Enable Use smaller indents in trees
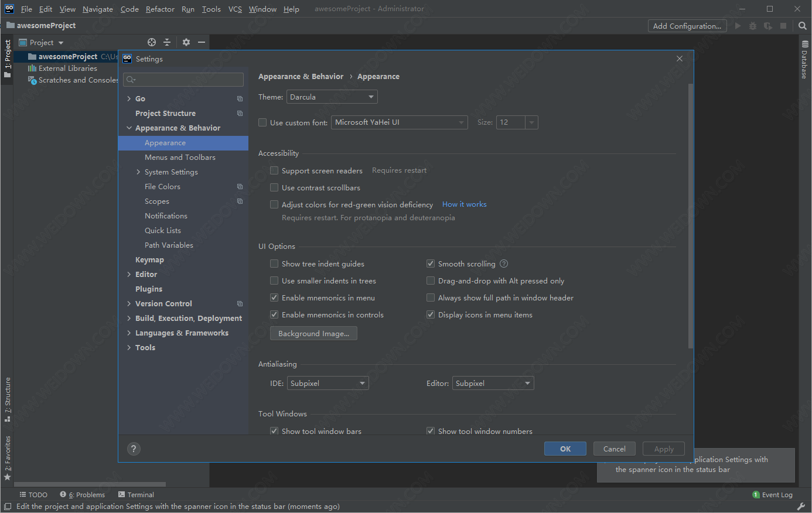Viewport: 812px width, 513px height. pyautogui.click(x=274, y=281)
